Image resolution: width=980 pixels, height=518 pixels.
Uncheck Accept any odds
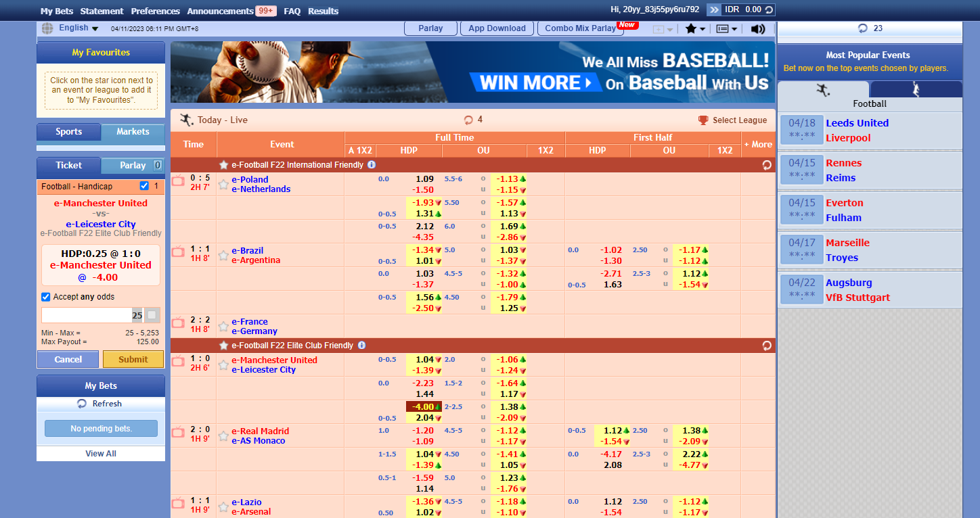pyautogui.click(x=46, y=297)
